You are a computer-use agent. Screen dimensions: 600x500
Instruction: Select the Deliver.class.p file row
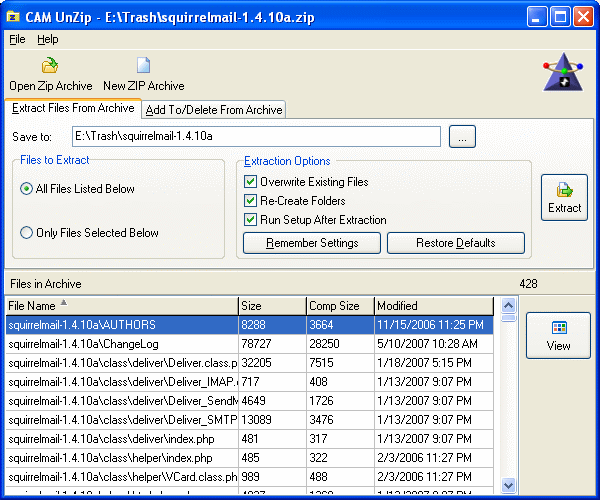click(249, 363)
